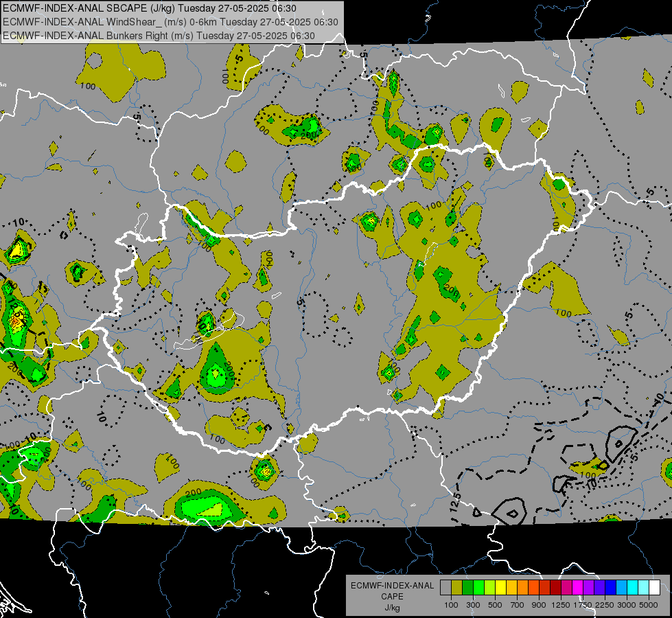Click the yellow-green swatch in the CAPE legend
This screenshot has width=672, height=618.
[x=490, y=588]
